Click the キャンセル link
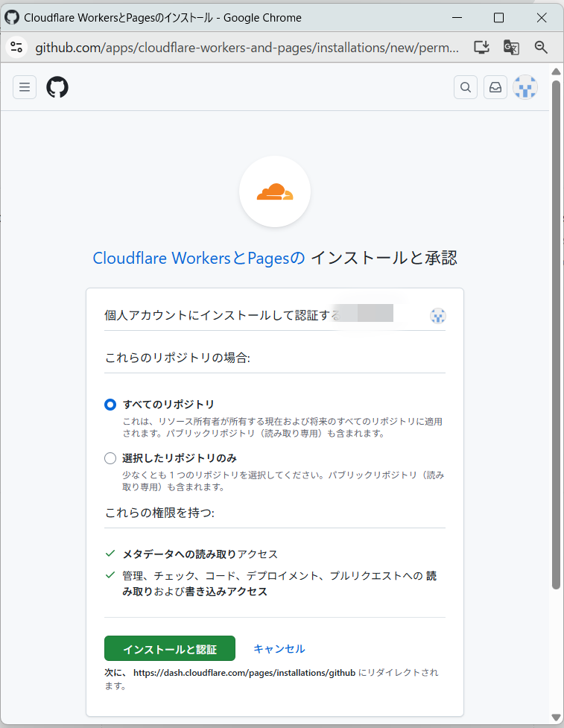Screen dimensions: 564x728 (279, 649)
